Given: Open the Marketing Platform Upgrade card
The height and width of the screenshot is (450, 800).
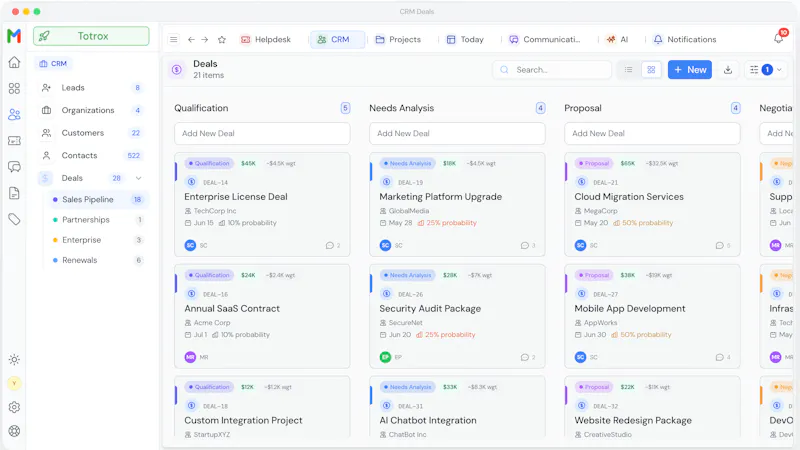Looking at the screenshot, I should click(457, 204).
